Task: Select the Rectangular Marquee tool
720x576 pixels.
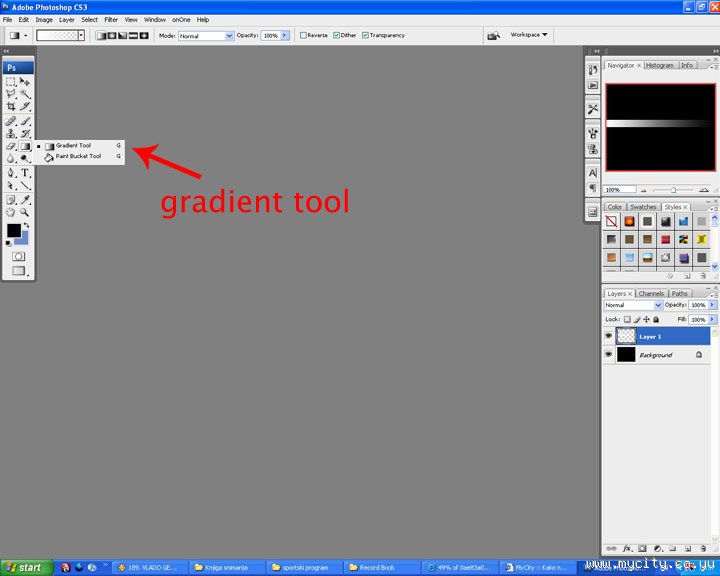Action: (x=11, y=82)
